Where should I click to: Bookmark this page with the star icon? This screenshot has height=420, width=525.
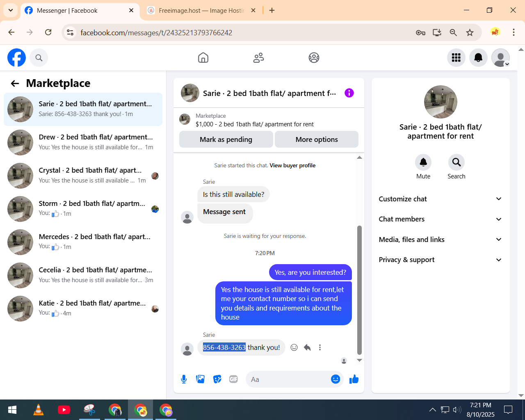(x=470, y=32)
